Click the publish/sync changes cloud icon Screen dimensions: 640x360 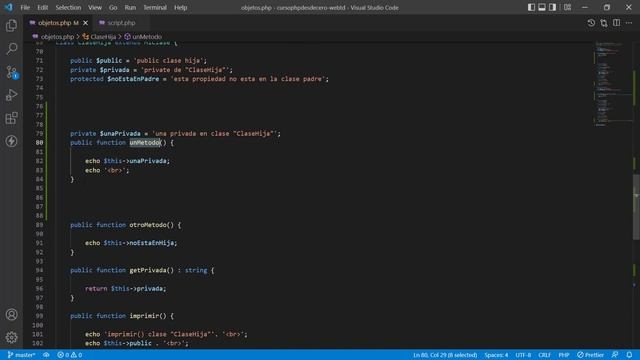46,355
